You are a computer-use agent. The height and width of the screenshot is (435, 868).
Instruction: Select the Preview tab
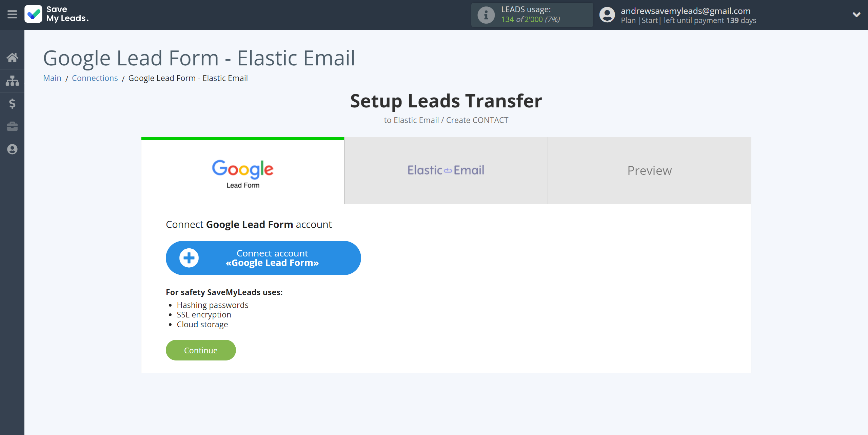[x=650, y=170]
